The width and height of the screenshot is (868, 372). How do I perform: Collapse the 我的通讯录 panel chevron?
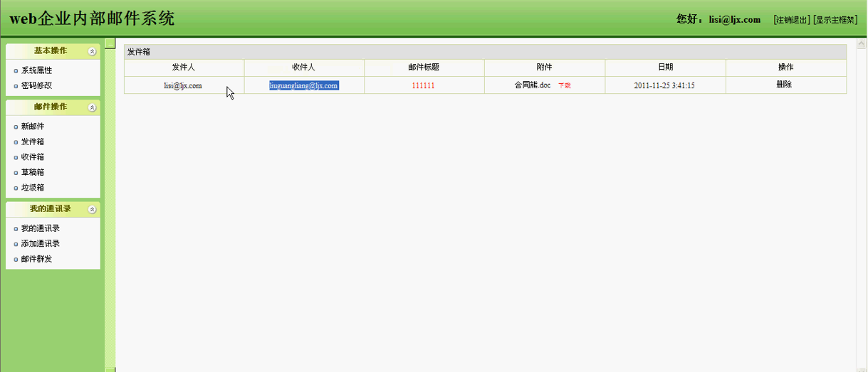point(92,209)
